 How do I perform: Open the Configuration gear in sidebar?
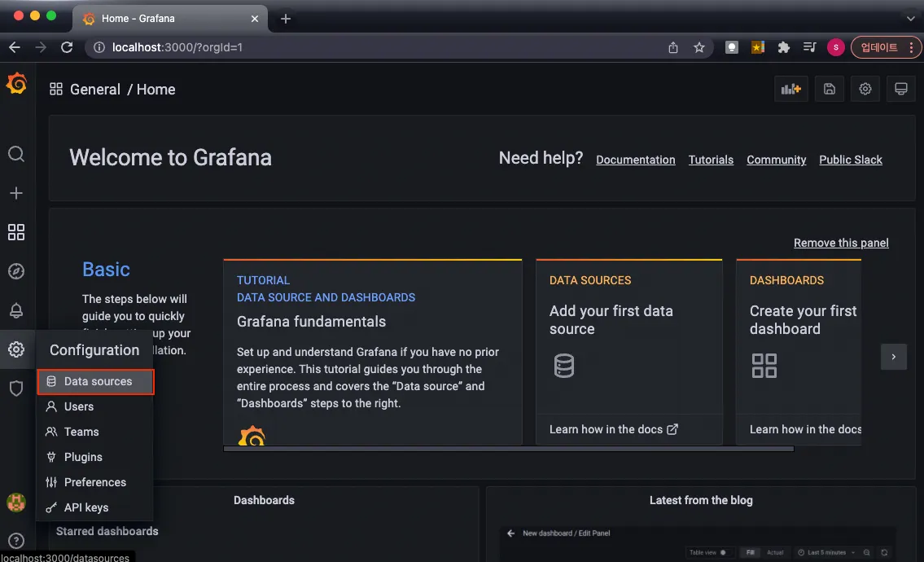coord(16,349)
